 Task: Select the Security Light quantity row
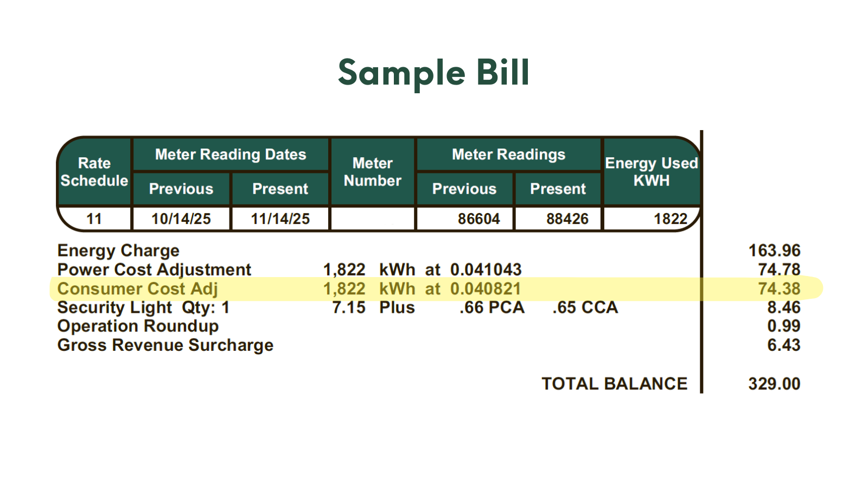(143, 307)
